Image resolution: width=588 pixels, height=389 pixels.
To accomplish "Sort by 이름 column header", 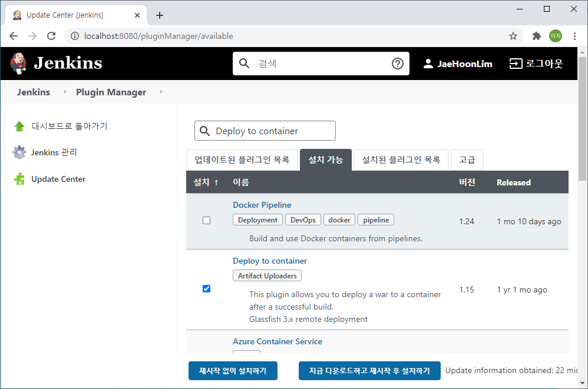I will (241, 182).
